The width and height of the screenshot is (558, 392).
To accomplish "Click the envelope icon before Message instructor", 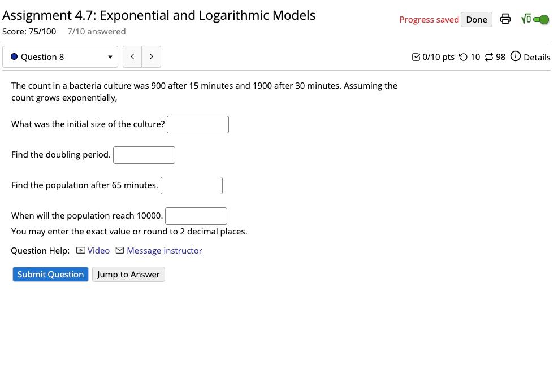I will (119, 250).
